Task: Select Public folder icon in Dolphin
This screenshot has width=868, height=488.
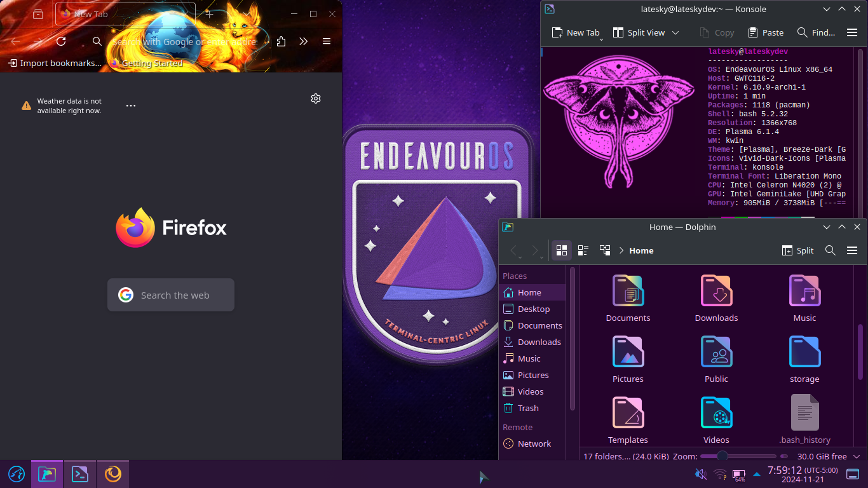Action: (x=716, y=352)
